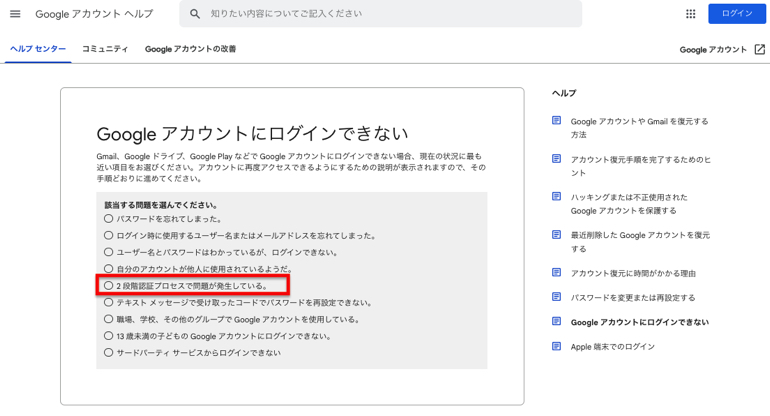The width and height of the screenshot is (770, 416).
Task: Click article icon next to bold Google アカウントにログインできない
Action: [x=556, y=321]
